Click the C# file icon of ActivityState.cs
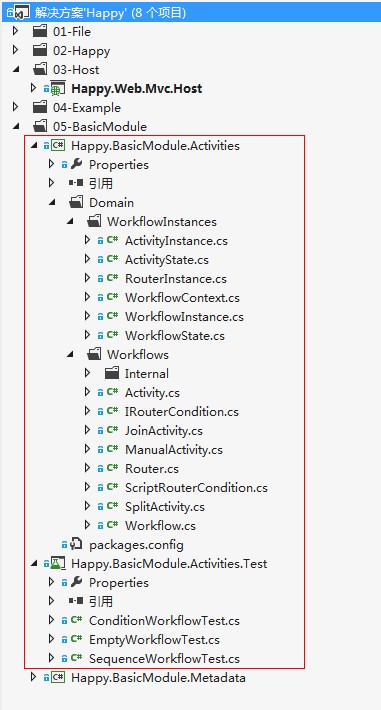 (x=112, y=259)
